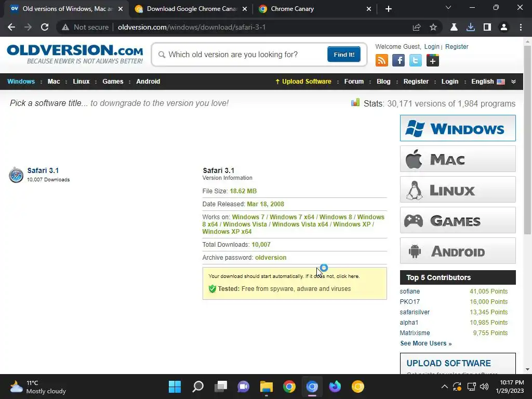Viewport: 532px width, 399px height.
Task: Click See More Users link
Action: 426,343
